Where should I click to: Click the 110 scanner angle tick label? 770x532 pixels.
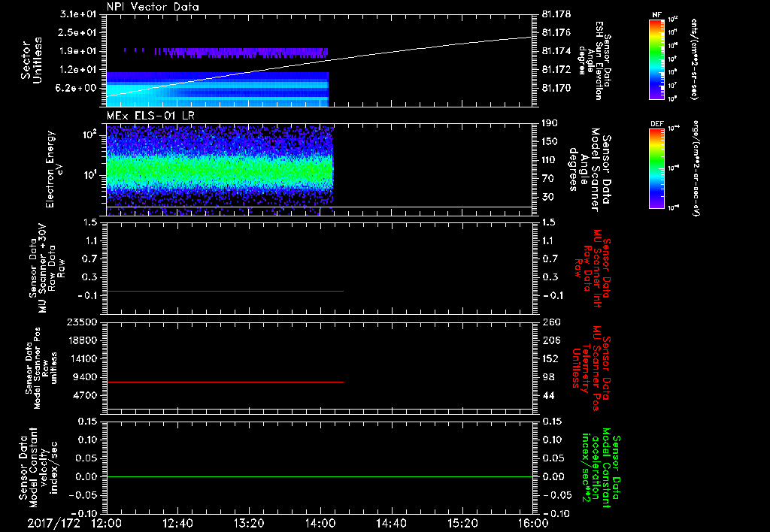(x=550, y=160)
